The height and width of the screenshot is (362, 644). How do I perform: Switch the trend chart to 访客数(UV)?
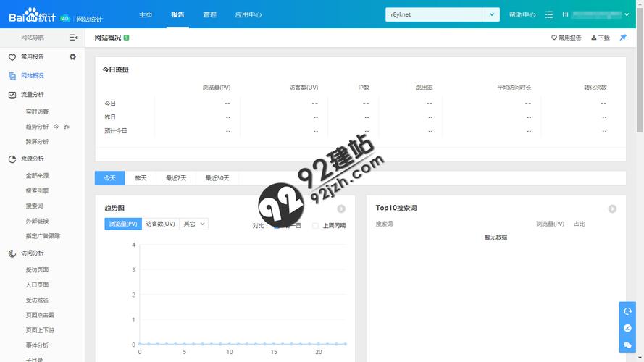coord(159,224)
